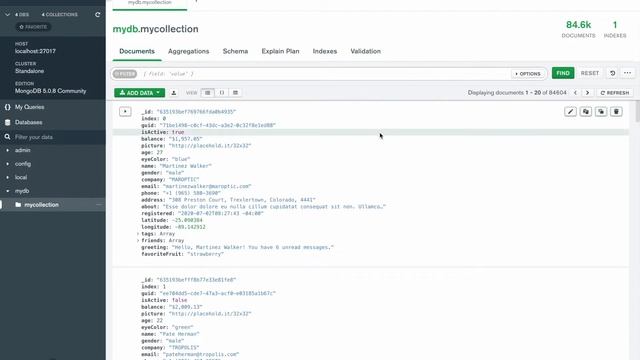Switch to list view
Screen dimensions: 640x360
pyautogui.click(x=208, y=93)
